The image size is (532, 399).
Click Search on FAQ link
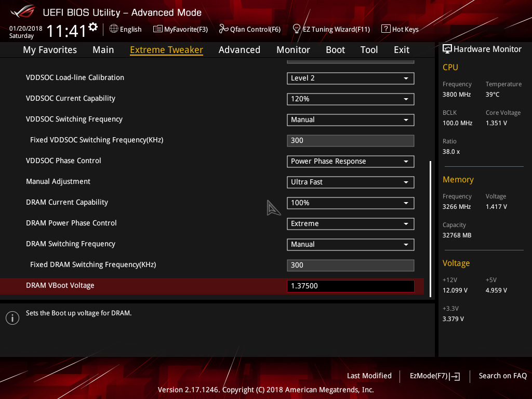coord(502,376)
